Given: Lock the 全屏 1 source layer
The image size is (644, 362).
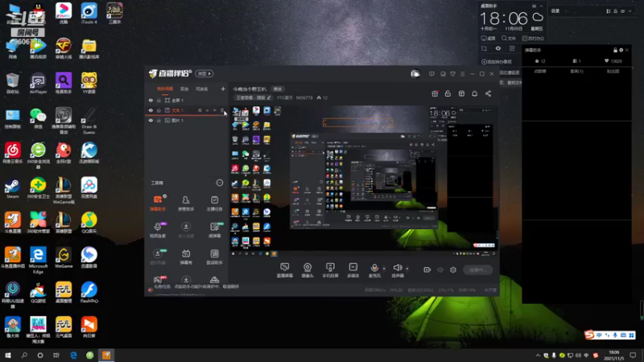Looking at the screenshot, I should click(159, 101).
